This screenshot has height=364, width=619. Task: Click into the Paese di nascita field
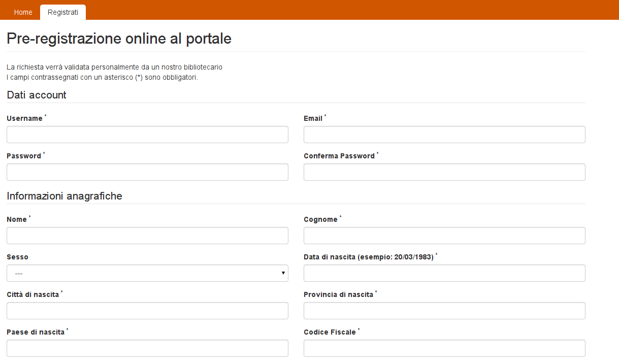[x=147, y=348]
